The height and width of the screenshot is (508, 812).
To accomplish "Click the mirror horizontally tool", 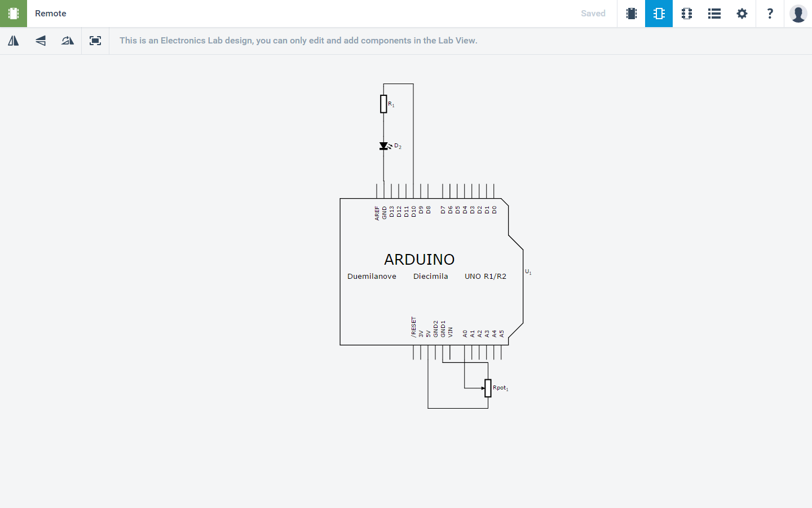I will (14, 41).
